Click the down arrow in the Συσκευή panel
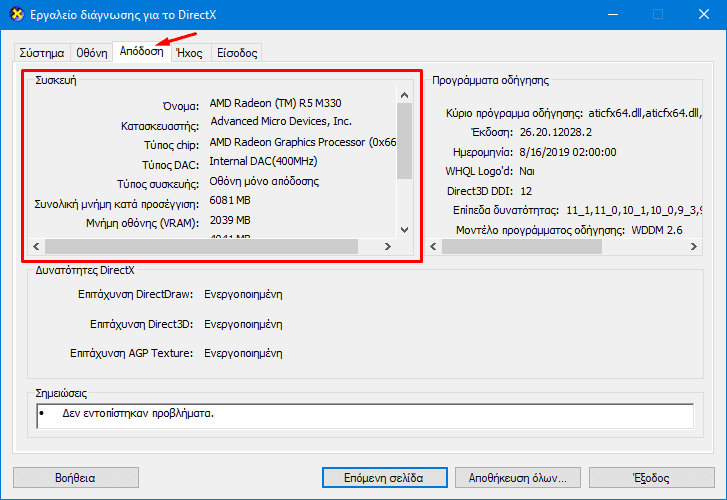 [x=404, y=230]
